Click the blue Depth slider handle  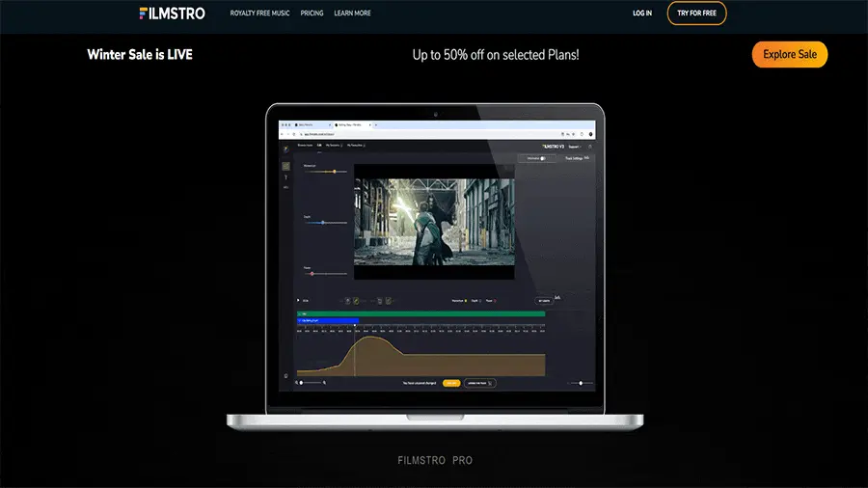pos(322,223)
